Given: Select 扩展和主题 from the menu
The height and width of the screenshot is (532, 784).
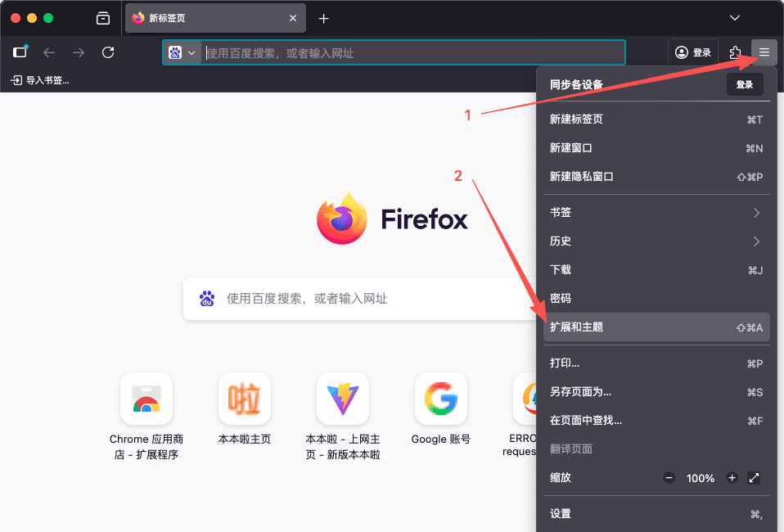Looking at the screenshot, I should 655,327.
